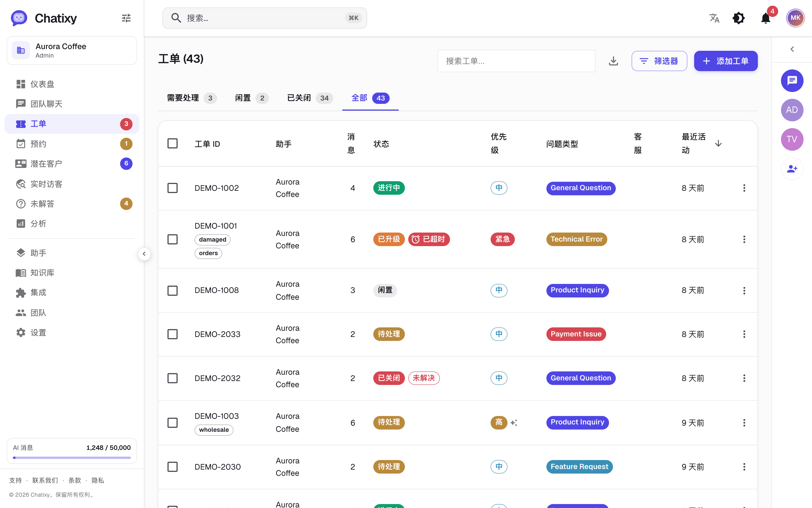The height and width of the screenshot is (508, 812).
Task: Toggle select-all tickets checkbox
Action: coord(173,143)
